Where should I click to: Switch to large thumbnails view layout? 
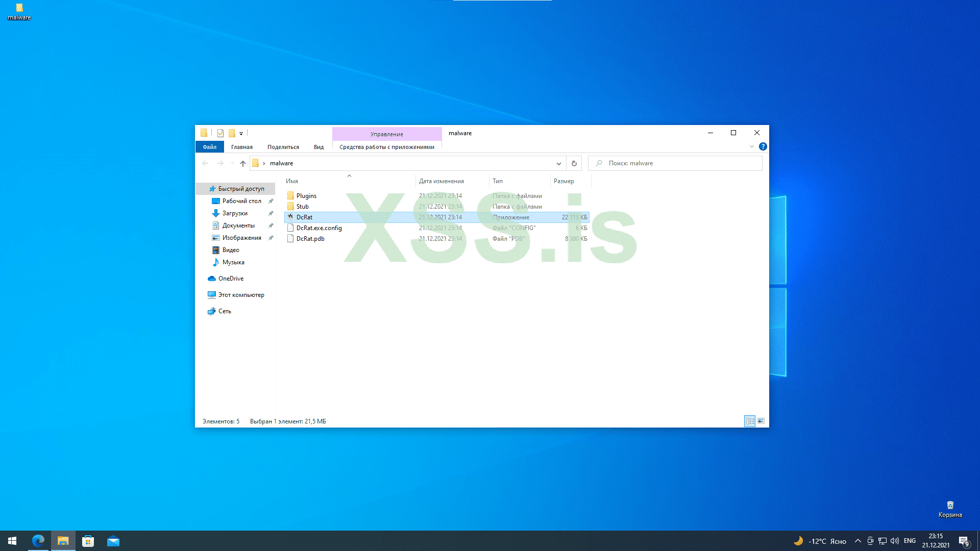click(761, 421)
